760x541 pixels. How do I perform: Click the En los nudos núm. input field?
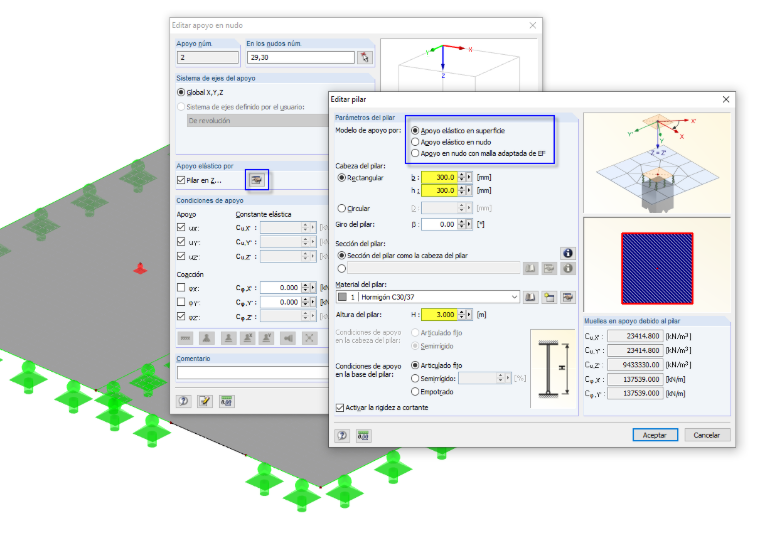coord(301,57)
